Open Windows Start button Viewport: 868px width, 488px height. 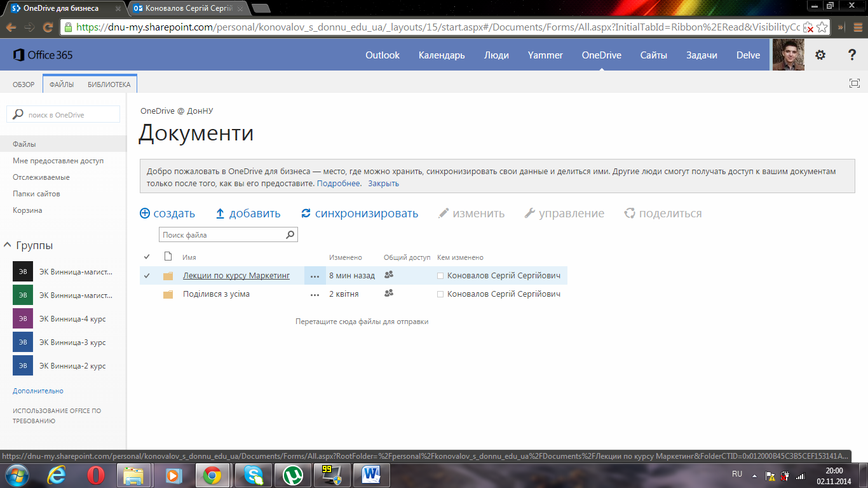tap(17, 475)
